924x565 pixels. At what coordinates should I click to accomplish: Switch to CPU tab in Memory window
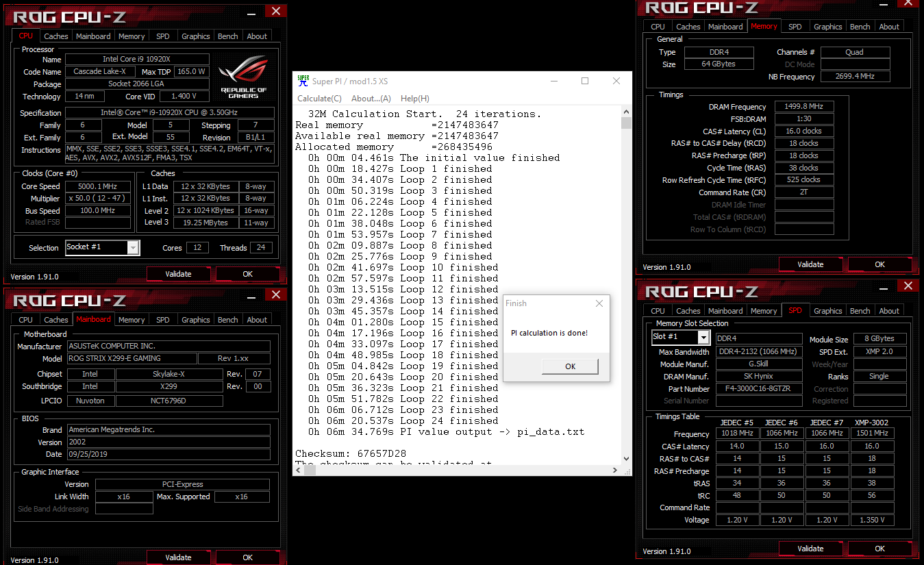(x=658, y=27)
